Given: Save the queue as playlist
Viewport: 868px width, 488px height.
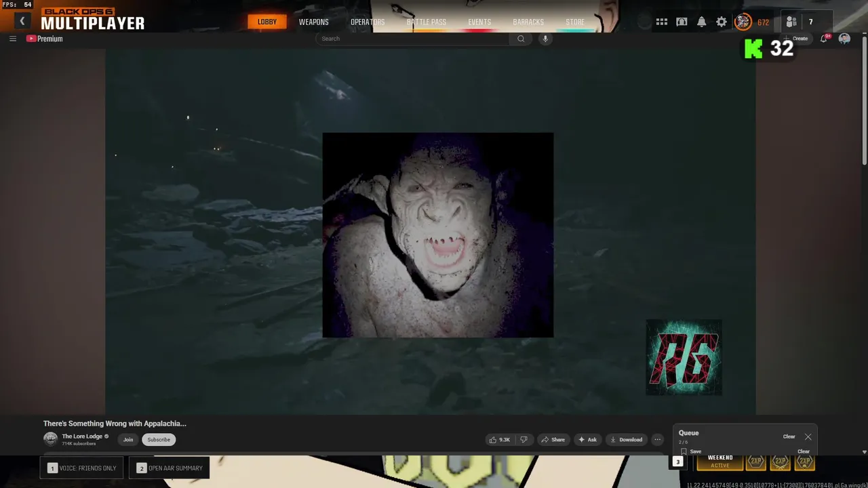Looking at the screenshot, I should tap(691, 451).
